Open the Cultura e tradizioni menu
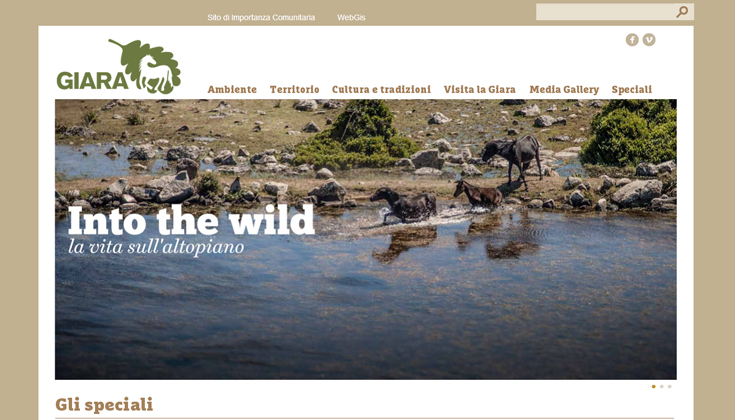 coord(381,90)
